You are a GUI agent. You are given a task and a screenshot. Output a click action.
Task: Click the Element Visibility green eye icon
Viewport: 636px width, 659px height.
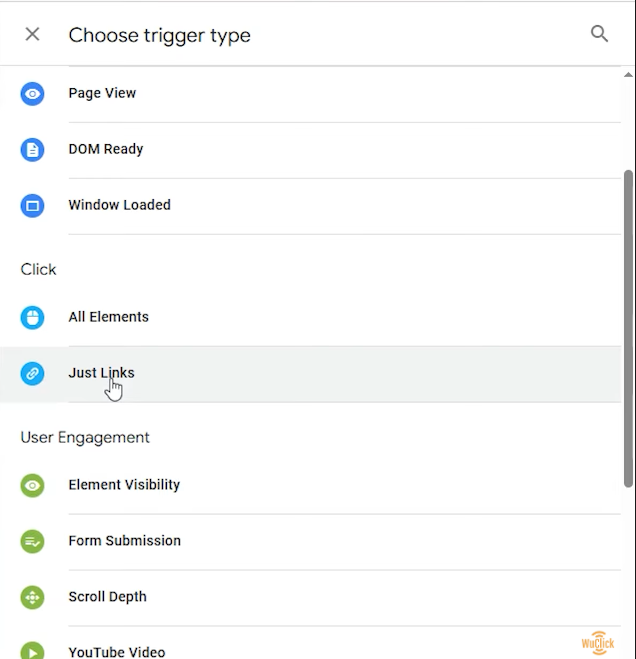point(32,485)
